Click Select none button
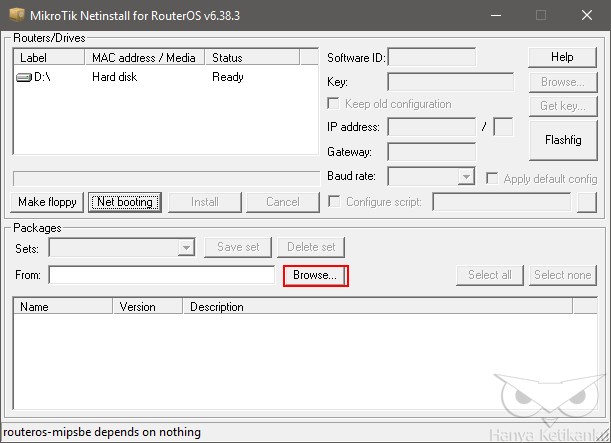 point(563,275)
